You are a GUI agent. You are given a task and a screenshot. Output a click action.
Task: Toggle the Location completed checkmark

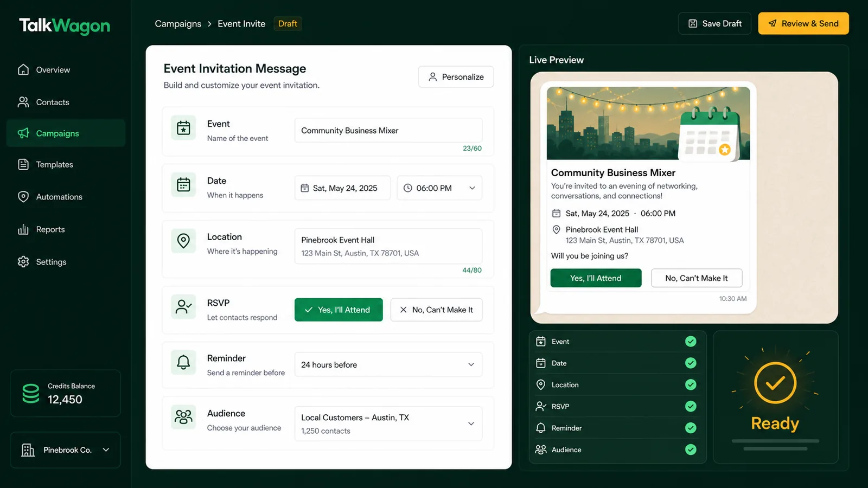pyautogui.click(x=691, y=384)
